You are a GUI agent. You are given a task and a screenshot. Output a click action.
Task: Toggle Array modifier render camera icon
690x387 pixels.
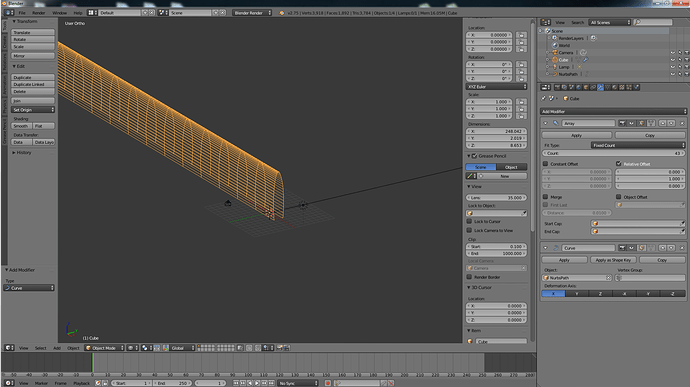pyautogui.click(x=622, y=123)
